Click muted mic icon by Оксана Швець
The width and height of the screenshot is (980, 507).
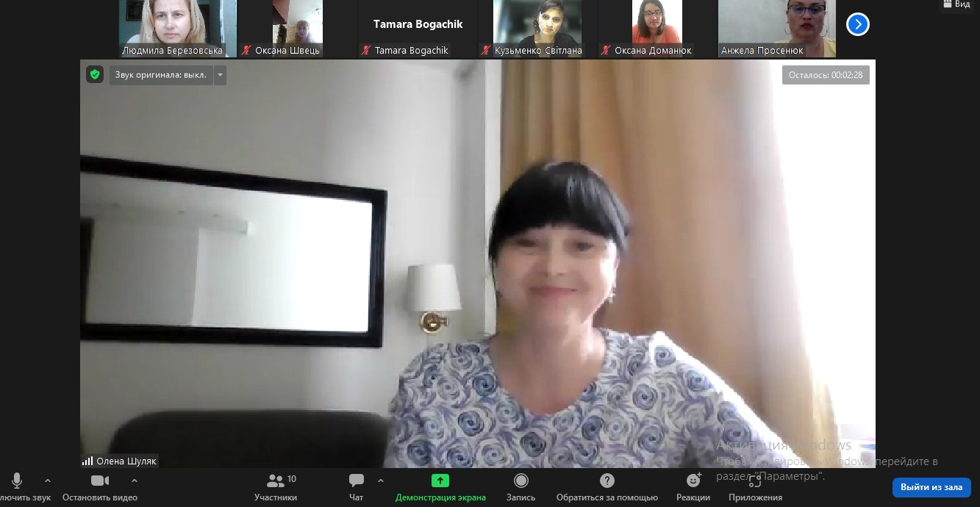(x=247, y=51)
